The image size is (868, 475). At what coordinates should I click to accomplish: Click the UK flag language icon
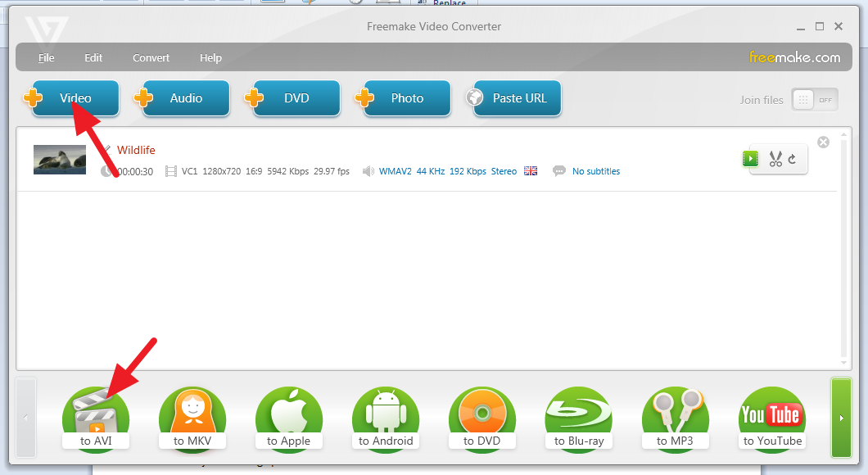(531, 171)
